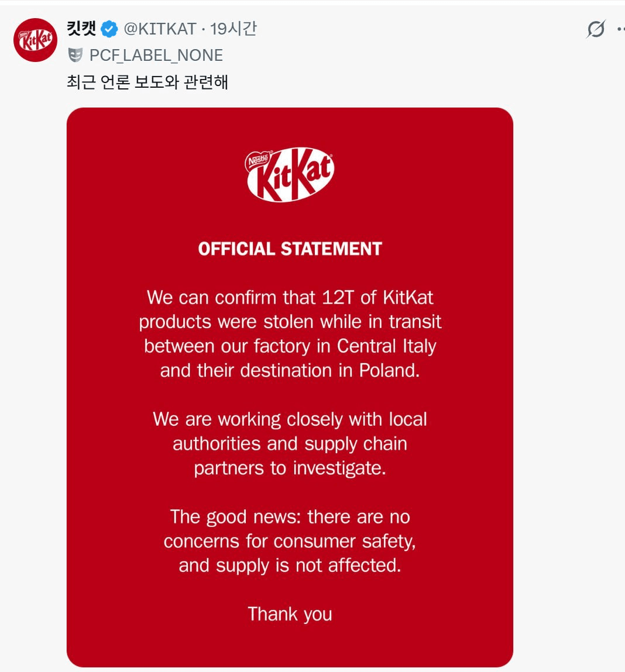
Task: Select the tweet text 최근 언론 보도와 관련해
Action: click(147, 81)
